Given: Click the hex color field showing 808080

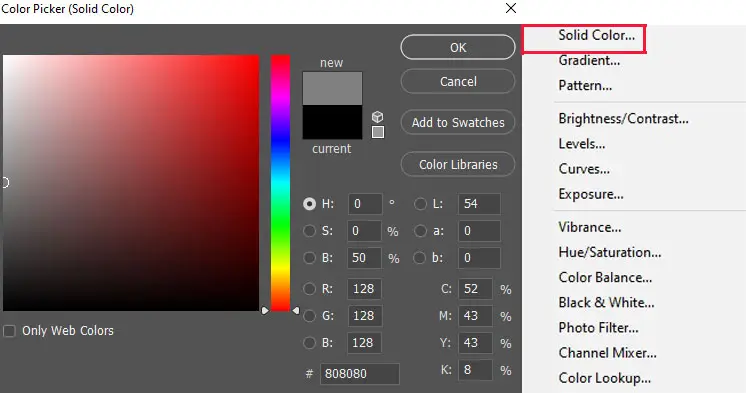Looking at the screenshot, I should point(360,374).
